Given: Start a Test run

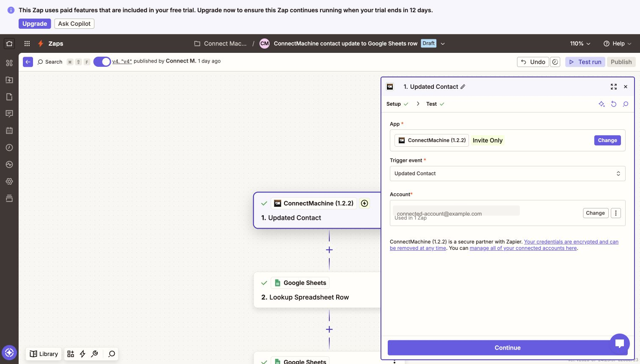Looking at the screenshot, I should tap(585, 62).
